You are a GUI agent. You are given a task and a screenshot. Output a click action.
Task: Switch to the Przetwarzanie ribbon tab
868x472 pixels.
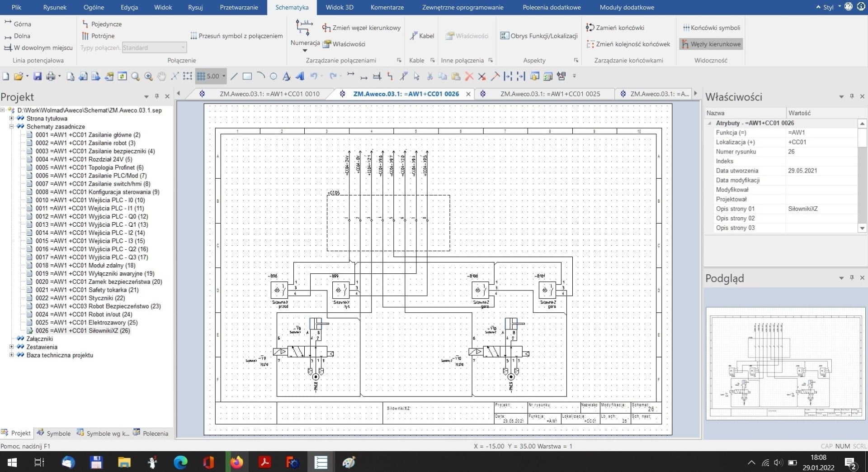pyautogui.click(x=239, y=7)
